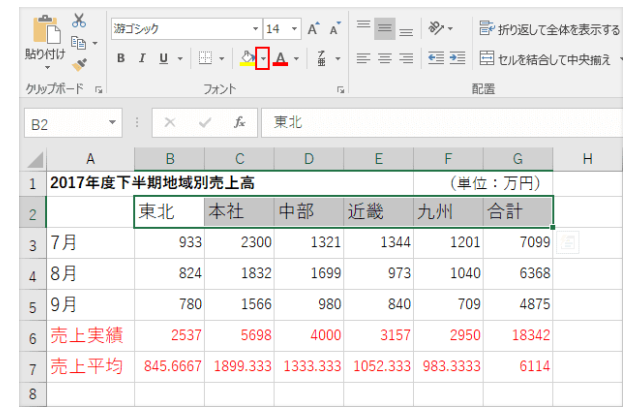634x414 pixels.
Task: Open the fill color dropdown arrow
Action: tap(262, 58)
